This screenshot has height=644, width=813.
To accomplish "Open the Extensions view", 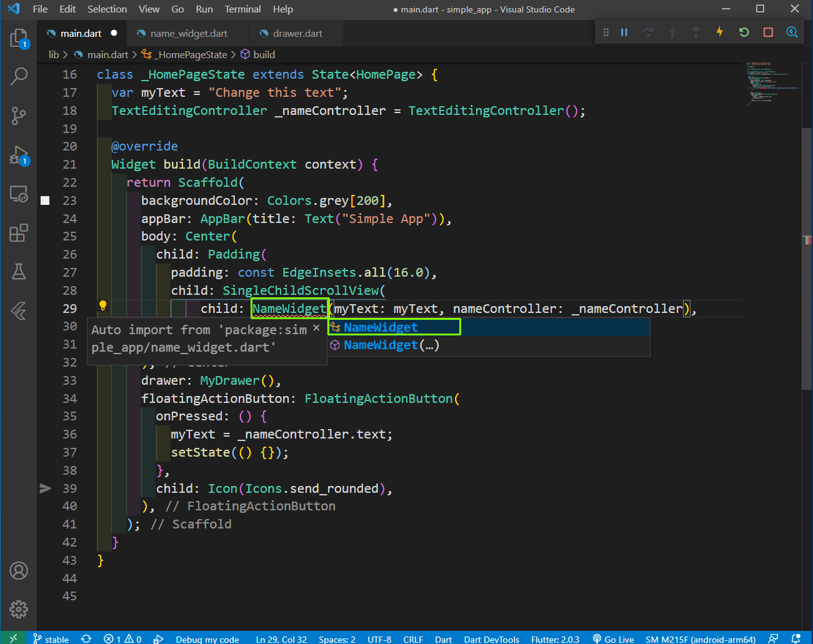I will 19,233.
